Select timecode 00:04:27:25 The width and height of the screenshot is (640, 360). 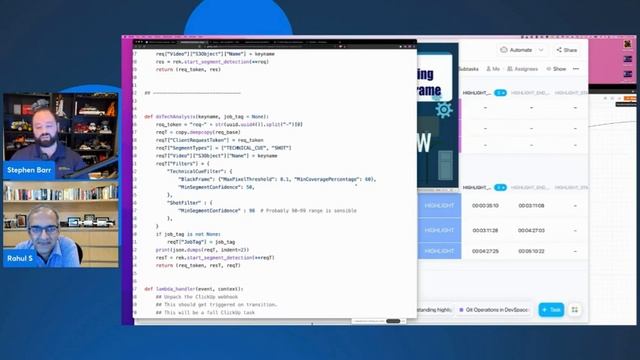tap(485, 251)
